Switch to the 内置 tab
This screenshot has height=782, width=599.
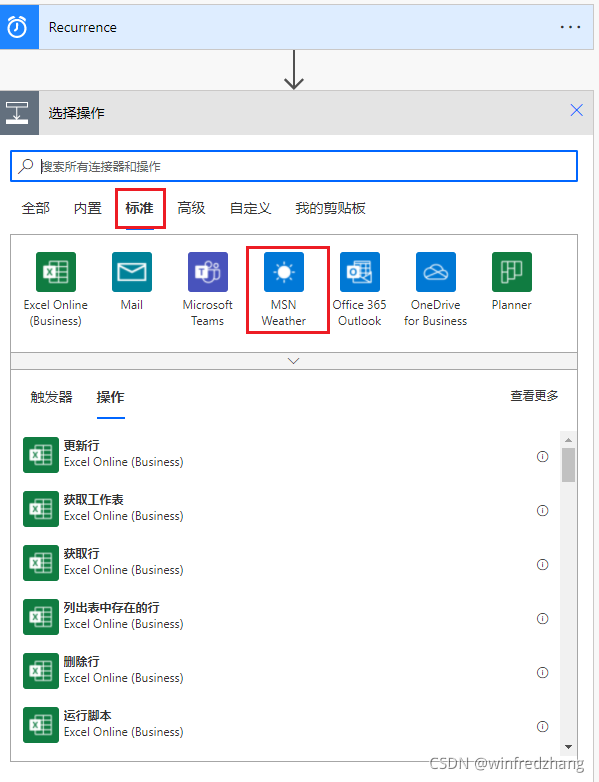click(88, 208)
